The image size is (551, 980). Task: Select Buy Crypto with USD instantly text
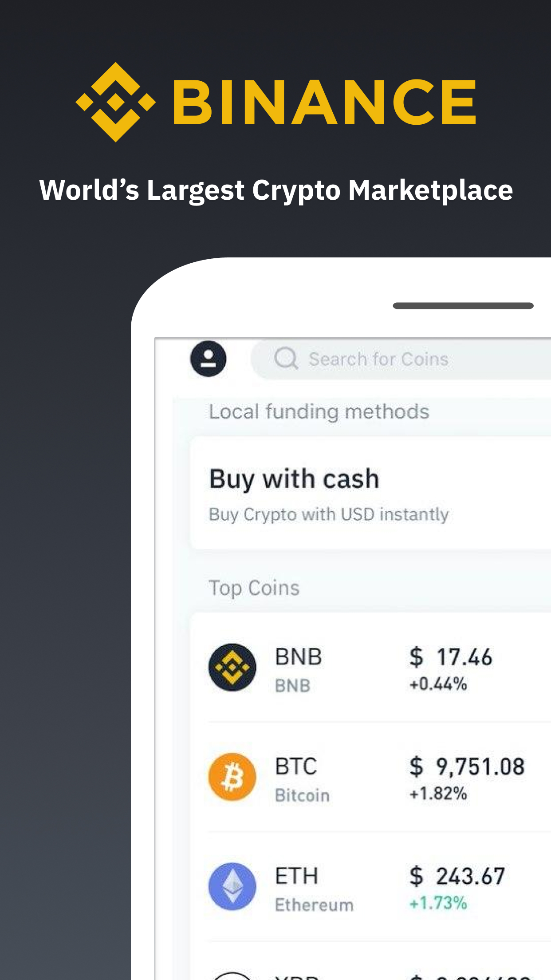(329, 514)
